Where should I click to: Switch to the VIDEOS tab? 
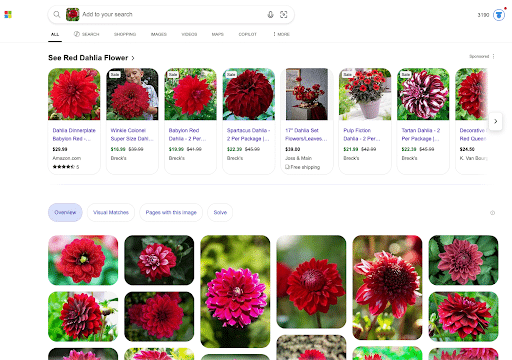189,34
